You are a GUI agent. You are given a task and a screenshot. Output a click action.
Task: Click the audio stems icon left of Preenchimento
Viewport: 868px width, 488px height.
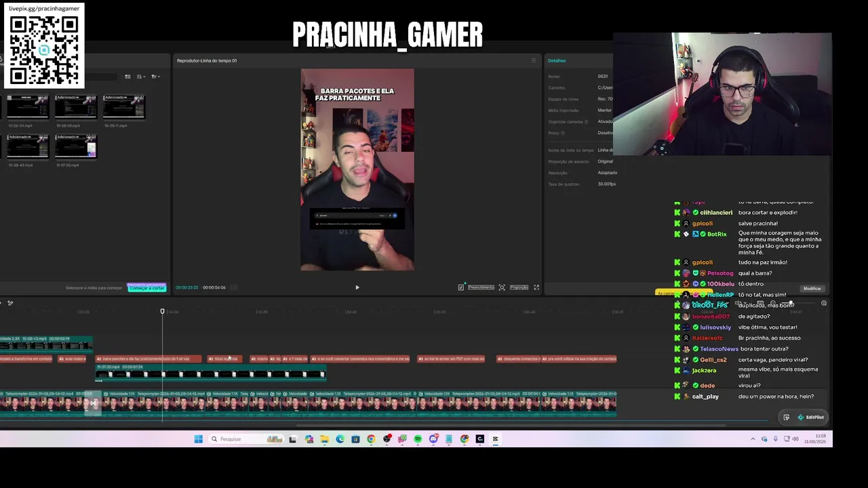point(461,287)
